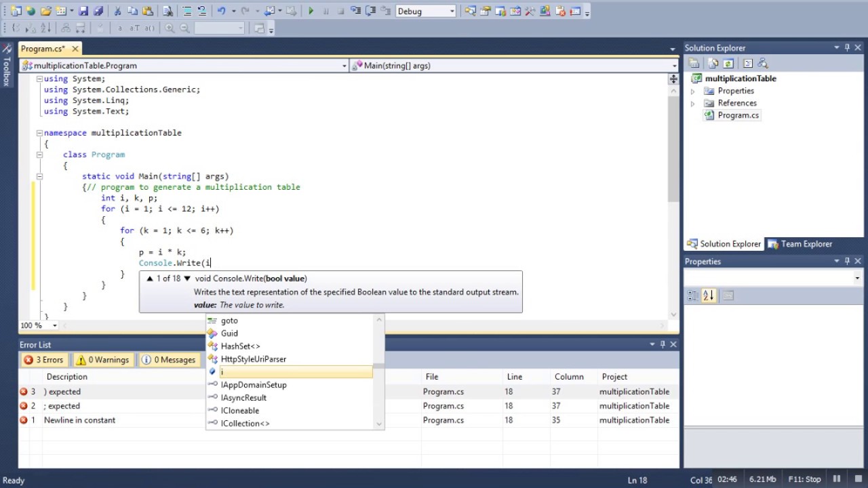
Task: Switch to the Solution Explorer bottom tab
Action: click(x=724, y=244)
